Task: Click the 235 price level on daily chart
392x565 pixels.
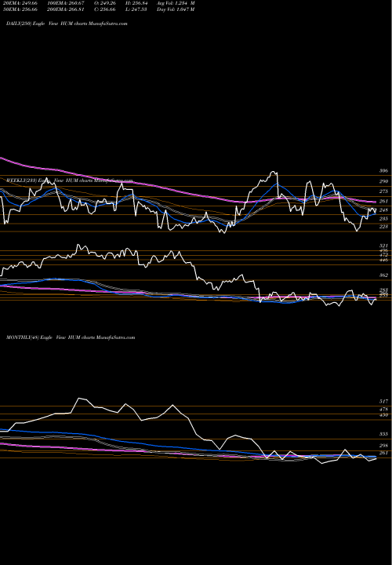Action: coord(383,219)
